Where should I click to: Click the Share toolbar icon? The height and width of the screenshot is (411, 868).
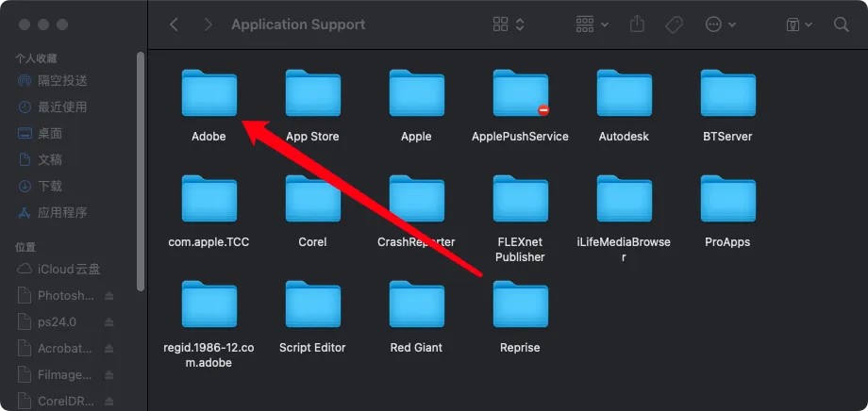[637, 25]
